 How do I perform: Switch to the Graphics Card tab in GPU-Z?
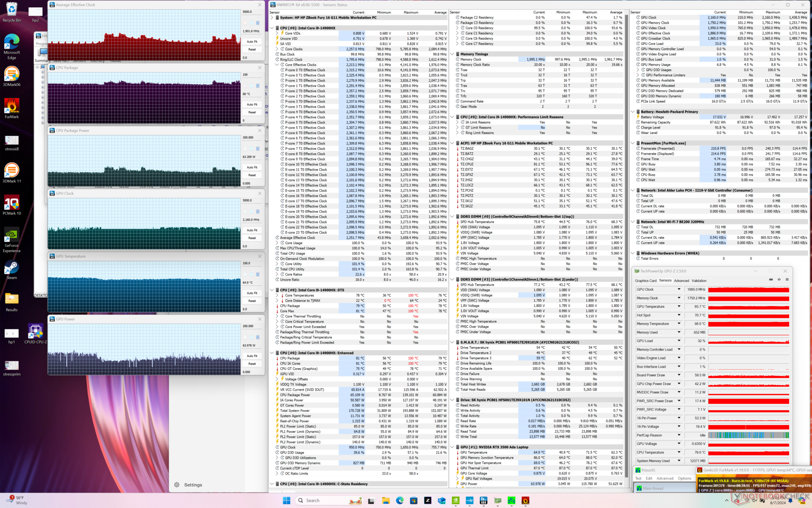click(x=645, y=281)
